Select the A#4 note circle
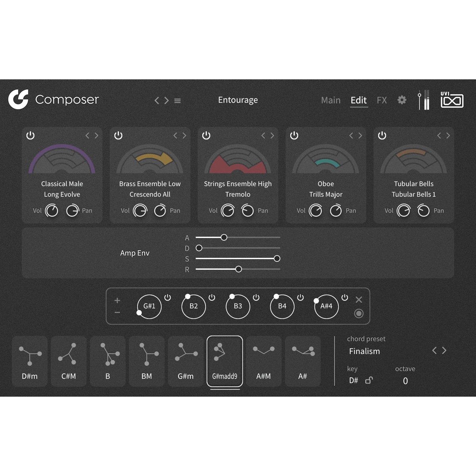Screen dimensions: 476x476 [326, 306]
